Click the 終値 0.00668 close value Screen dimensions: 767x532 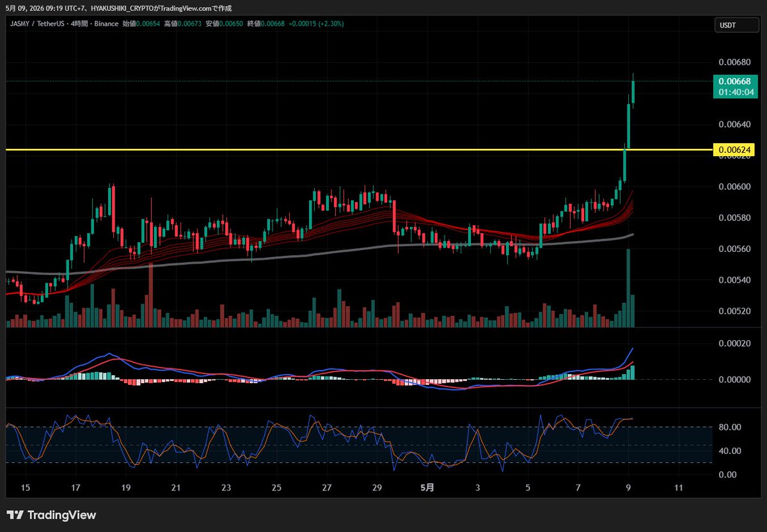pos(265,24)
